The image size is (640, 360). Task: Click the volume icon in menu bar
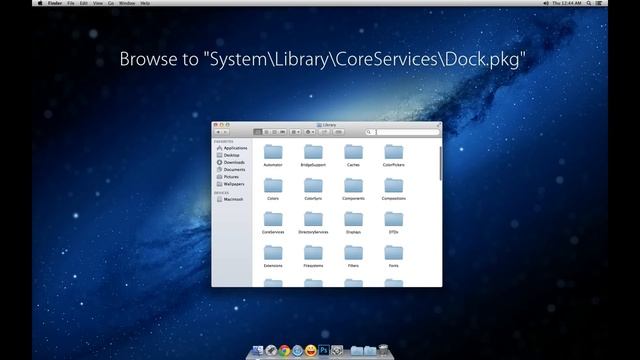tap(546, 3)
